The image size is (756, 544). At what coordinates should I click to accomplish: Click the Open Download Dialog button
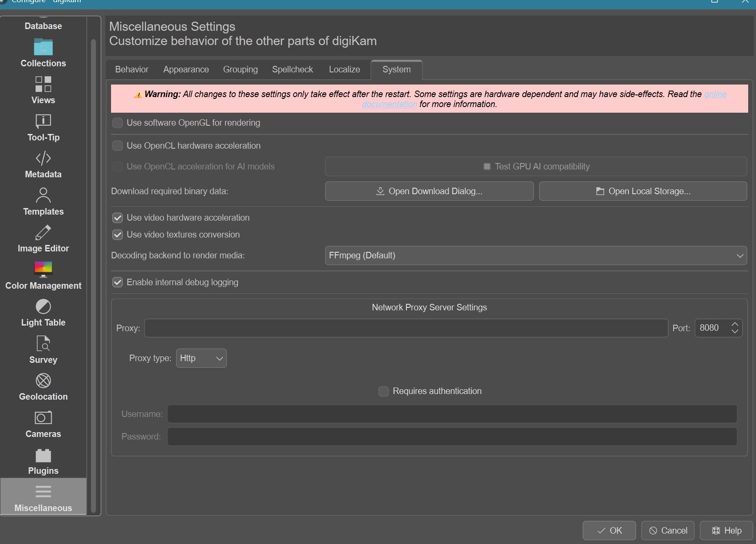tap(429, 192)
